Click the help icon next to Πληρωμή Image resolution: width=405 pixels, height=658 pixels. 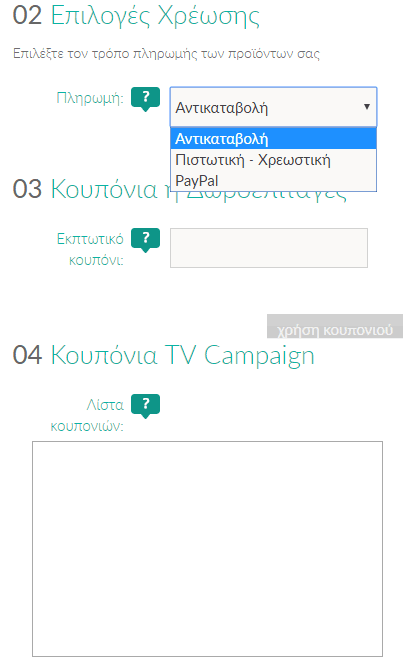pyautogui.click(x=145, y=99)
